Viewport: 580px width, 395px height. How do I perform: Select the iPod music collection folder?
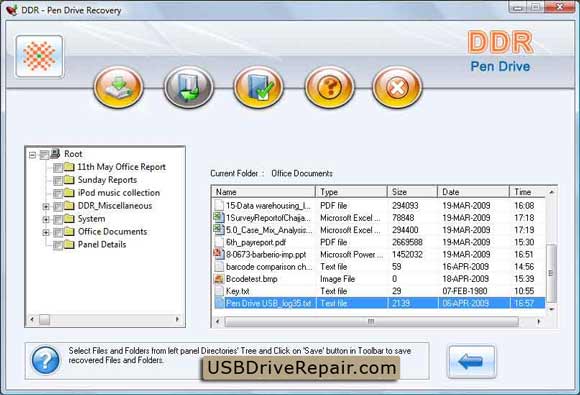click(x=119, y=193)
